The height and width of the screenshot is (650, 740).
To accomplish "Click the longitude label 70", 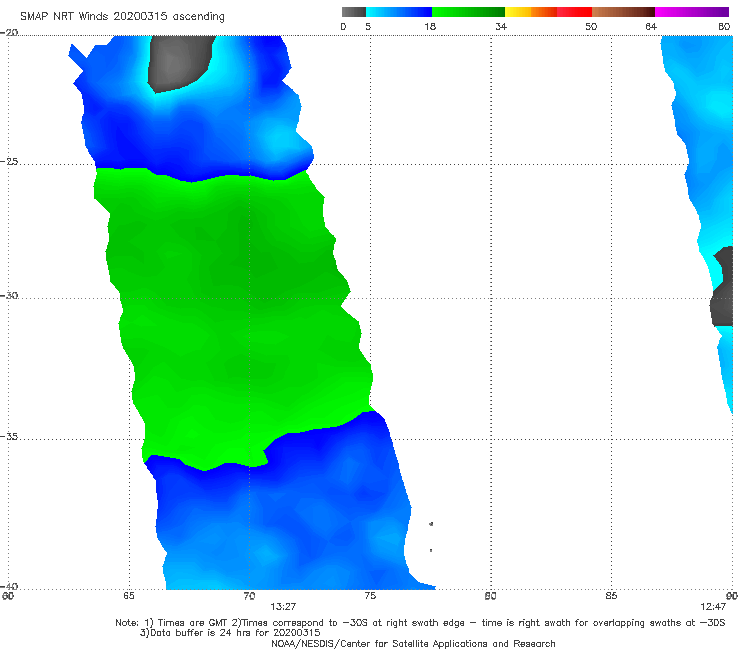I will click(249, 596).
